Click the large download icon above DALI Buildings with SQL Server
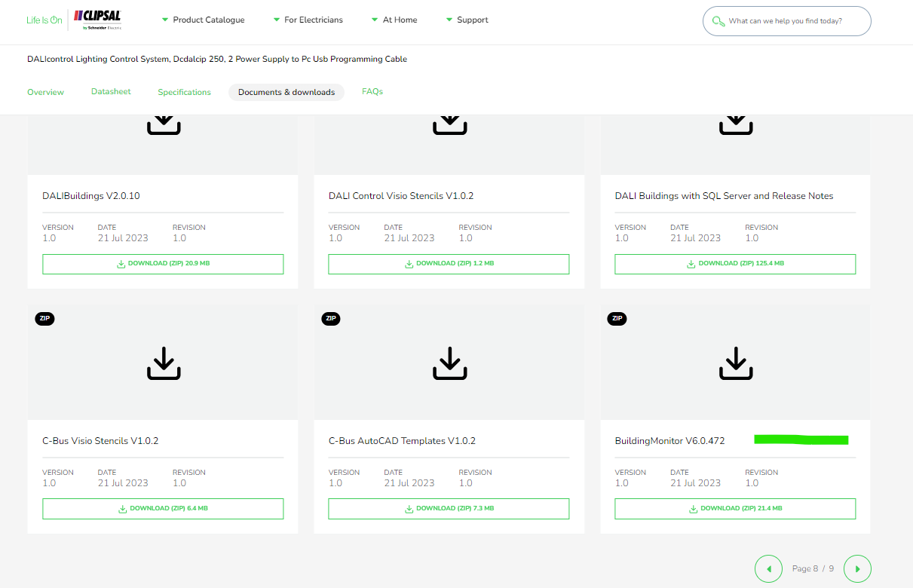 coord(736,124)
